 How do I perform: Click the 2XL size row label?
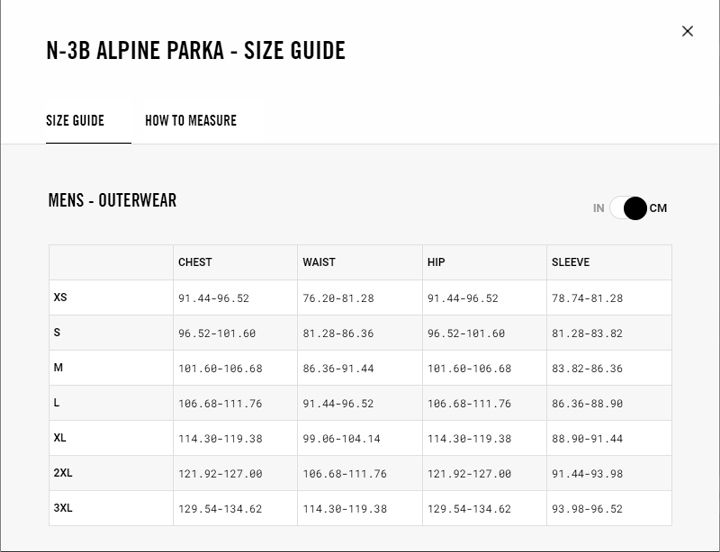(63, 473)
